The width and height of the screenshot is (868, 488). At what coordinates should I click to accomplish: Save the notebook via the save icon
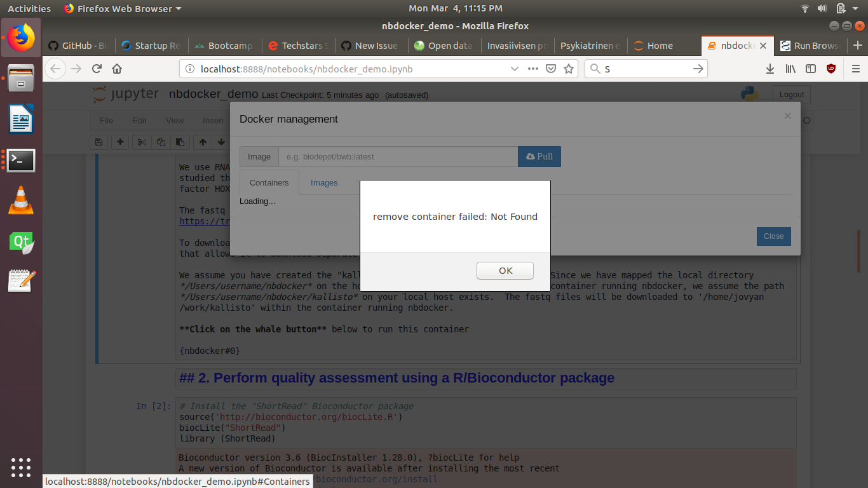point(98,142)
